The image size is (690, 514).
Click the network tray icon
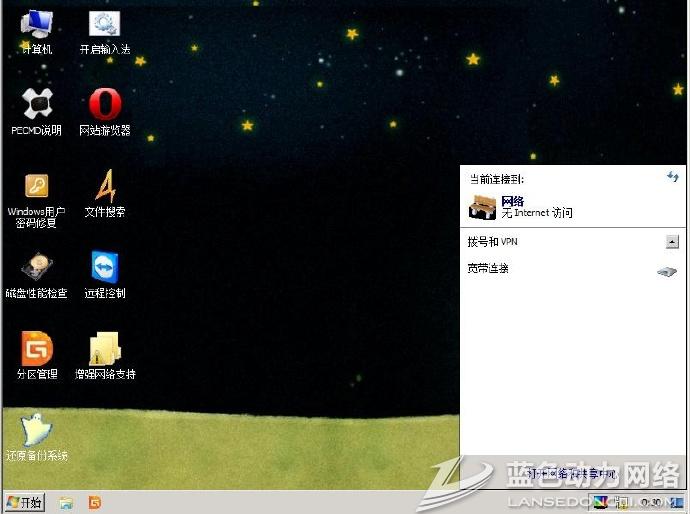pyautogui.click(x=622, y=502)
